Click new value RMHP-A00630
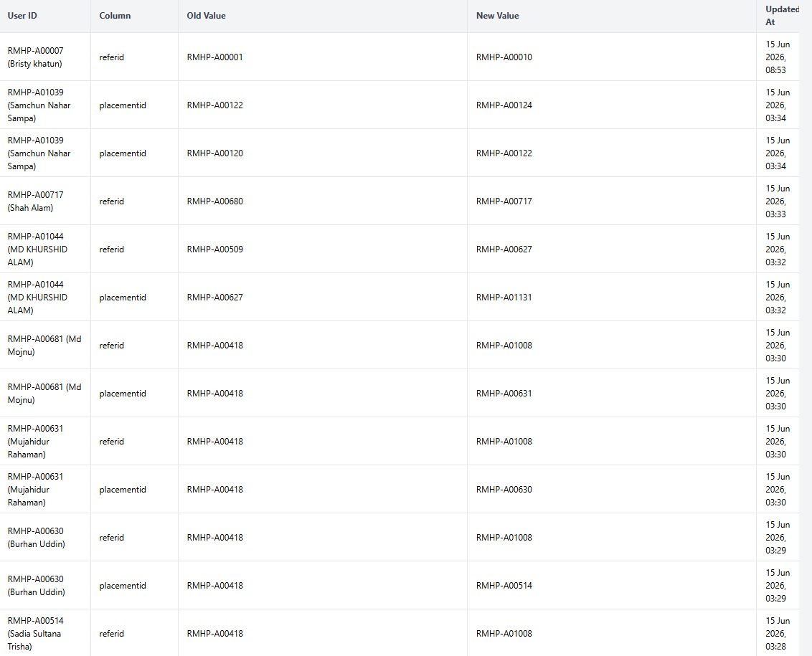 click(504, 489)
